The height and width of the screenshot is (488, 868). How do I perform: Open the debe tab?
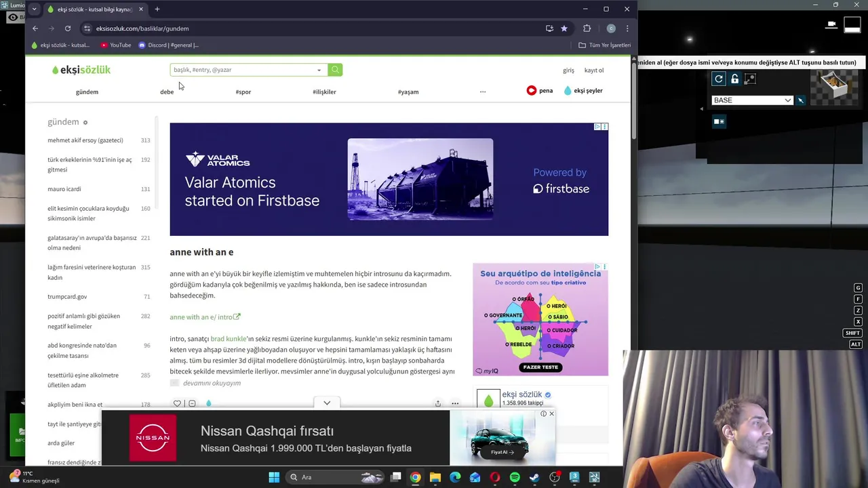click(x=167, y=91)
